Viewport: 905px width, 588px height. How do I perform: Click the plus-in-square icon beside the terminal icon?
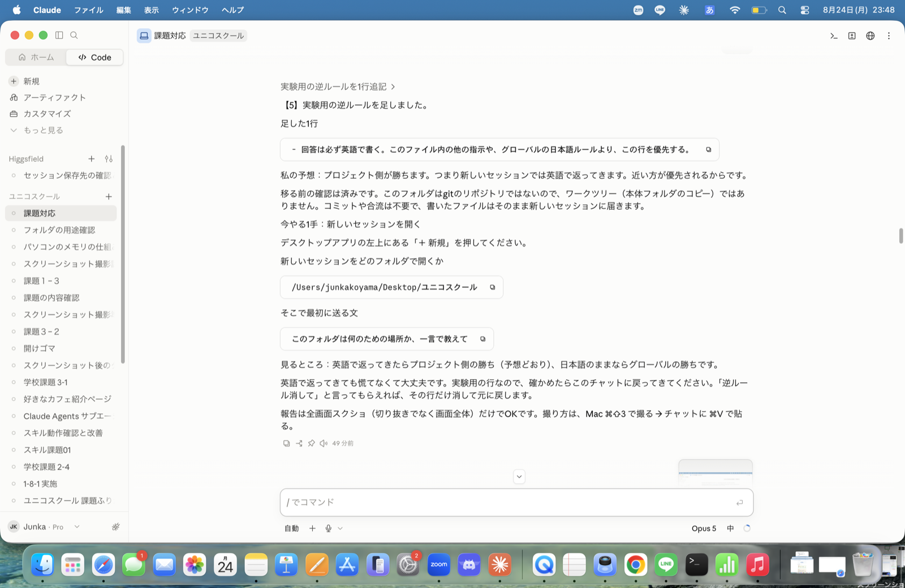[x=852, y=36]
